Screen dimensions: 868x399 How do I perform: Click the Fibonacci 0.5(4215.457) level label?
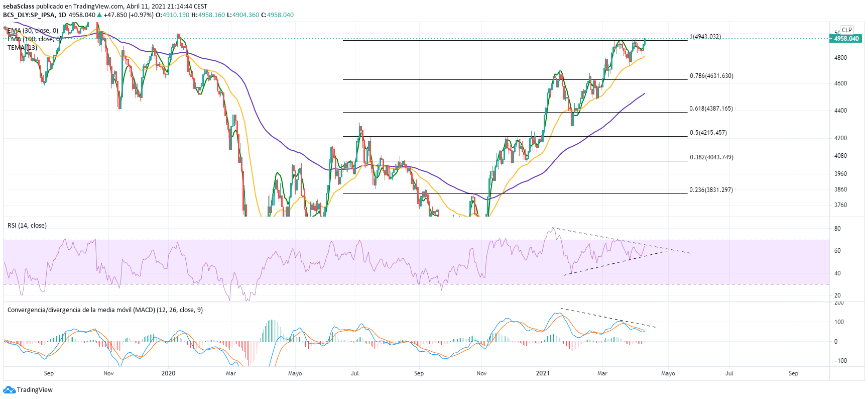(708, 133)
